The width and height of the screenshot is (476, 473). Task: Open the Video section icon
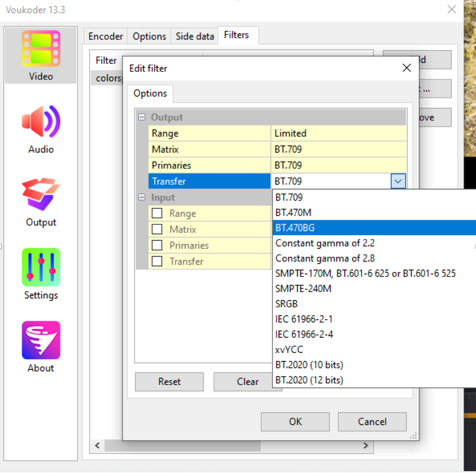click(x=41, y=49)
